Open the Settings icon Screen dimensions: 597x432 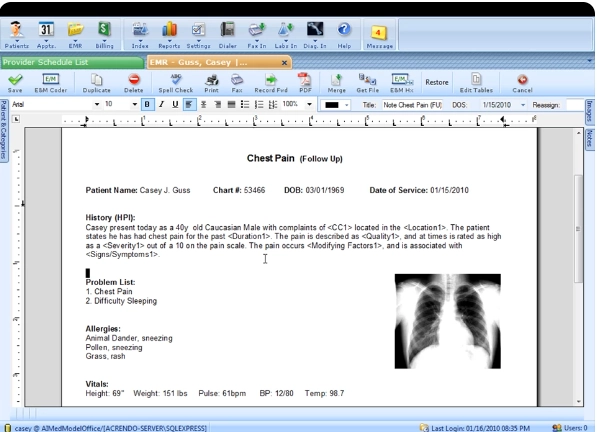coord(198,34)
